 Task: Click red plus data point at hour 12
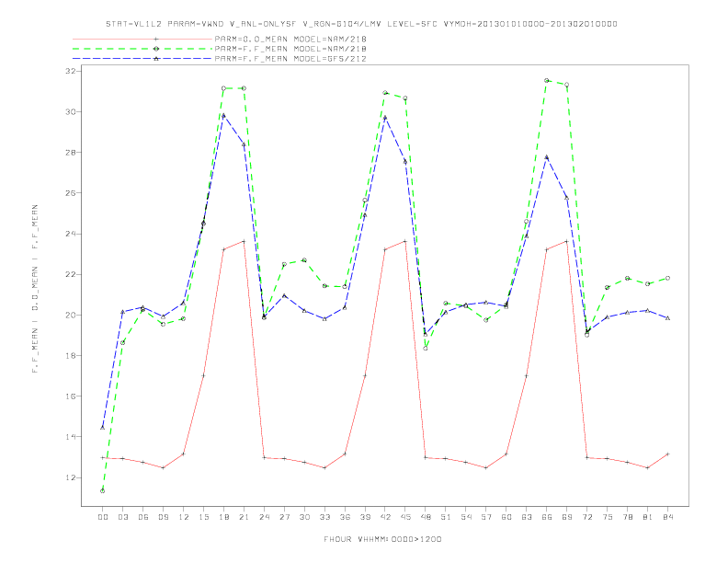184,454
